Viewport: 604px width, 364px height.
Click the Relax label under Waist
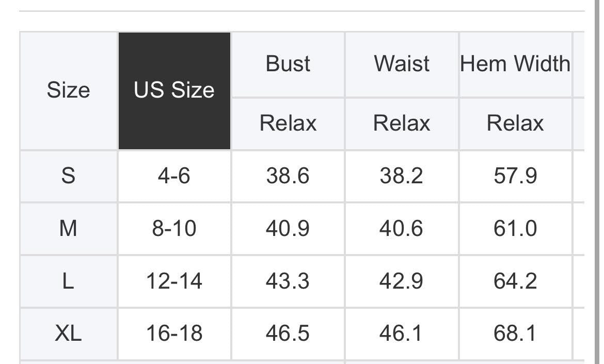coord(402,123)
